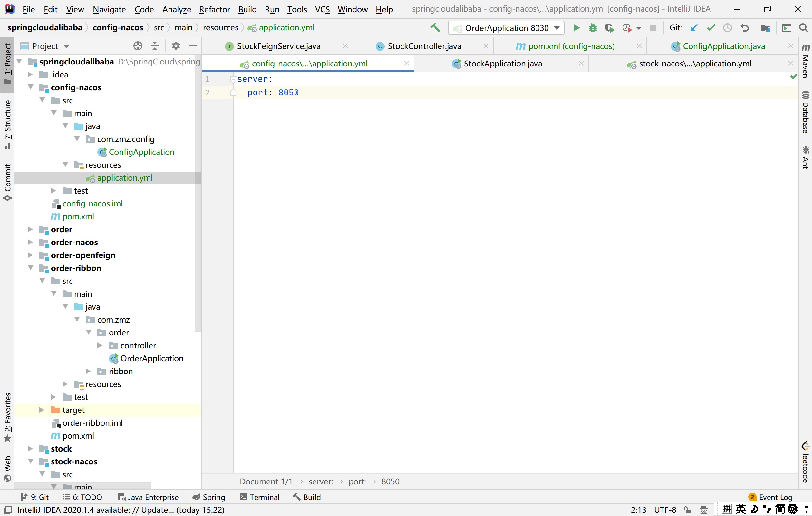This screenshot has width=812, height=516.
Task: Open the 6: TODO tool window
Action: [x=82, y=497]
